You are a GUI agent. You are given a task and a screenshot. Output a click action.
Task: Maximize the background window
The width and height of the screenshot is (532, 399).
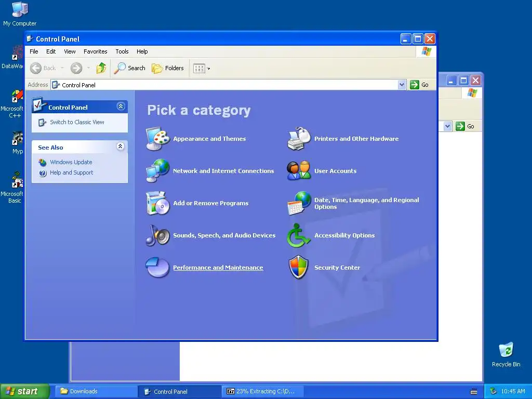pos(463,81)
